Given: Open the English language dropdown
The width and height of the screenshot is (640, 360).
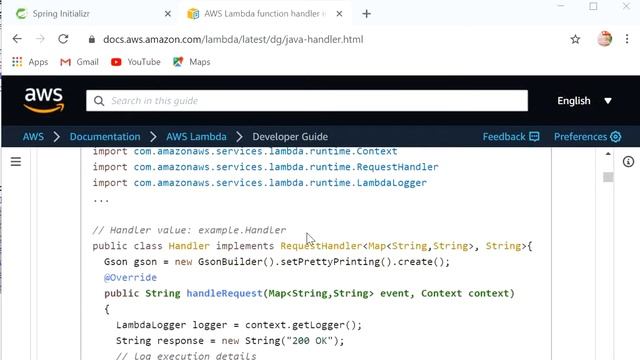Looking at the screenshot, I should [x=584, y=101].
